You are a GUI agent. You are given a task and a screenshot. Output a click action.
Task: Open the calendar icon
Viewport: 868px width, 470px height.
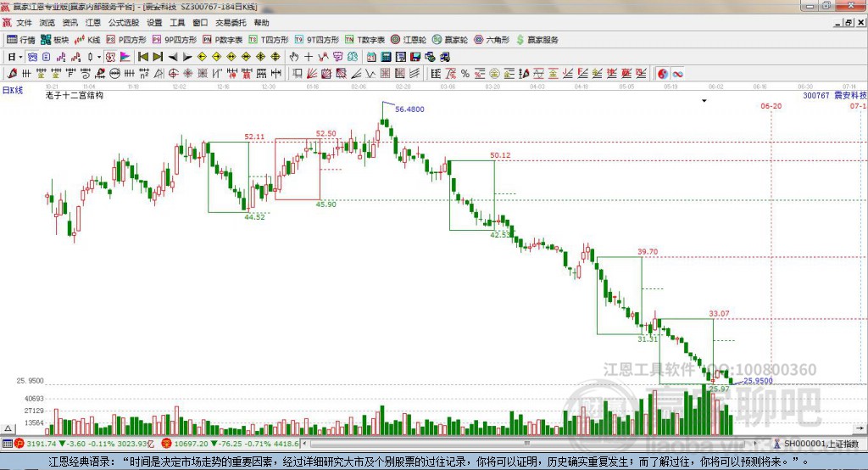click(371, 57)
